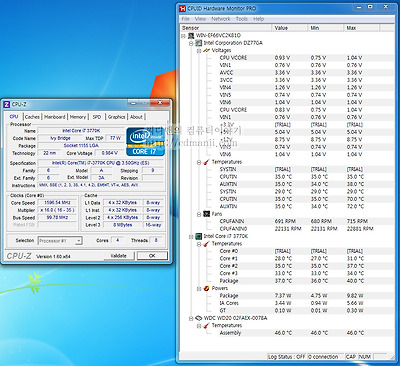The width and height of the screenshot is (400, 366).
Task: Select the 3VCC voltage row
Action: (287, 80)
